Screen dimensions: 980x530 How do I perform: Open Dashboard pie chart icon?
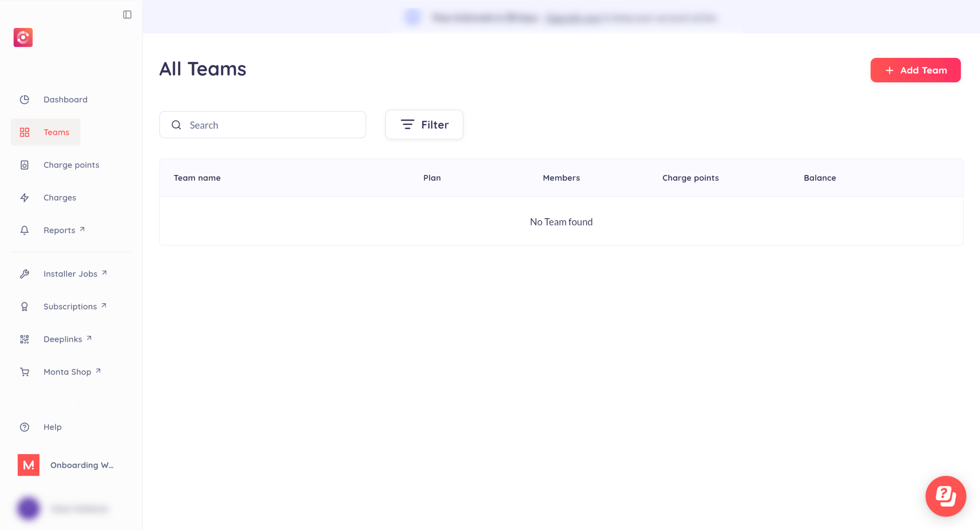[x=24, y=100]
